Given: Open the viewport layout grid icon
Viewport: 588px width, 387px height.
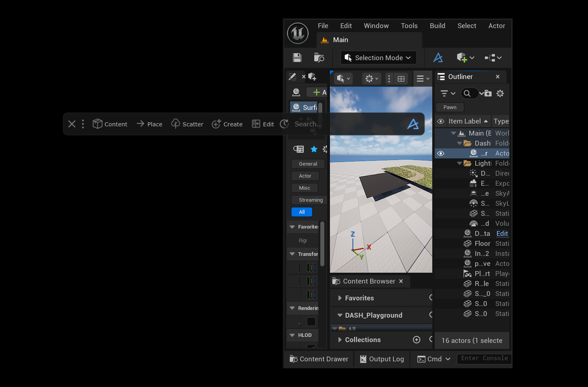Looking at the screenshot, I should (401, 79).
